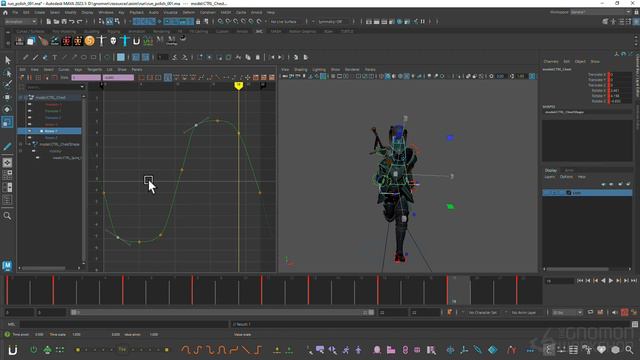Open the No Live Surface dropdown

pyautogui.click(x=285, y=21)
